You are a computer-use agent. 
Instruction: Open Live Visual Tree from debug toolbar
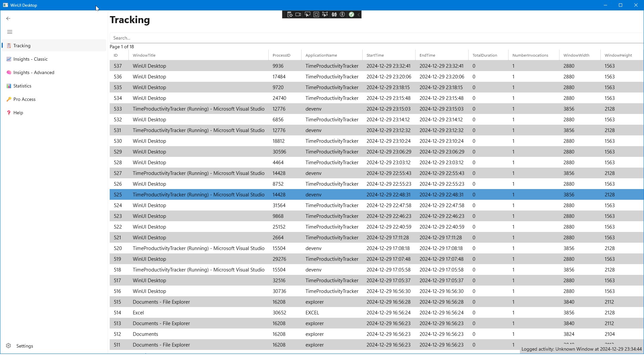(290, 15)
